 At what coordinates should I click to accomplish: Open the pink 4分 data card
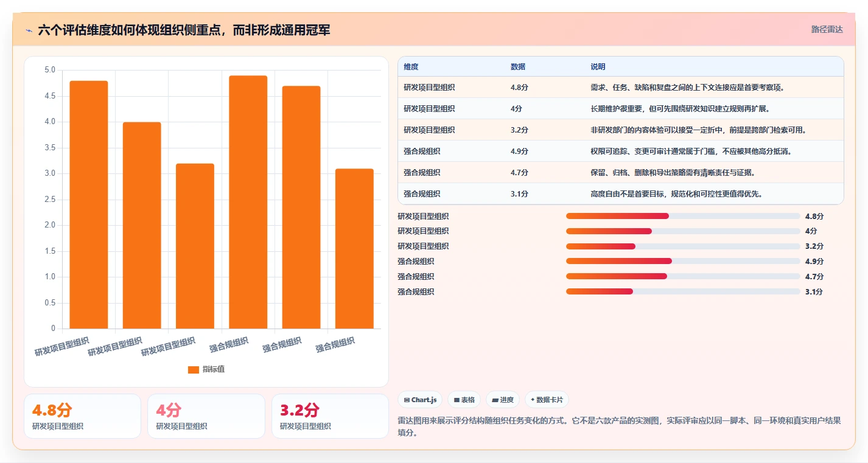(206, 416)
